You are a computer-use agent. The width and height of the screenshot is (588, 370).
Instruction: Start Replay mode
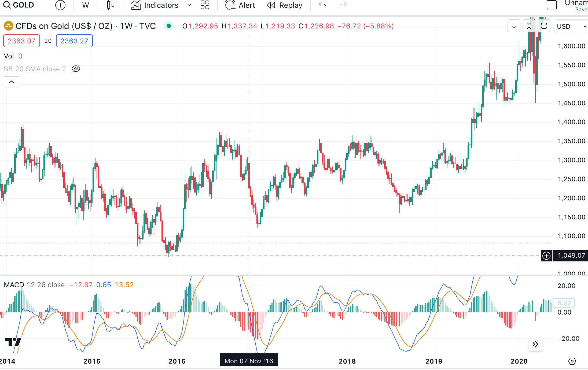pyautogui.click(x=285, y=5)
